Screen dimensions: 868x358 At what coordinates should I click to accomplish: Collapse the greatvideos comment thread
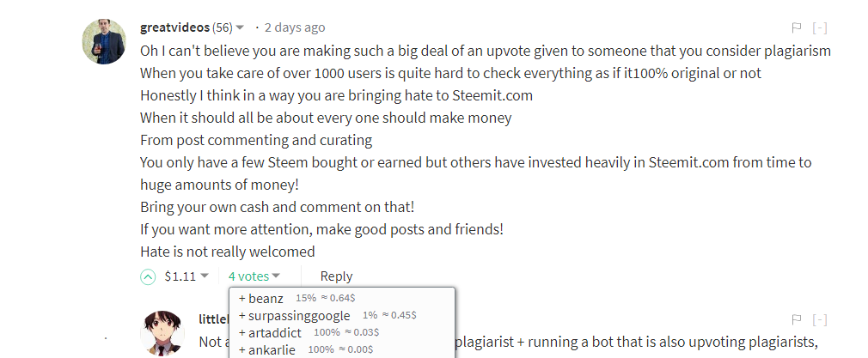click(820, 27)
